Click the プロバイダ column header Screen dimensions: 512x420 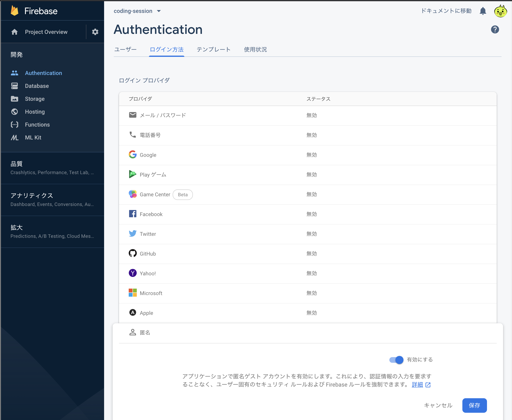(140, 99)
